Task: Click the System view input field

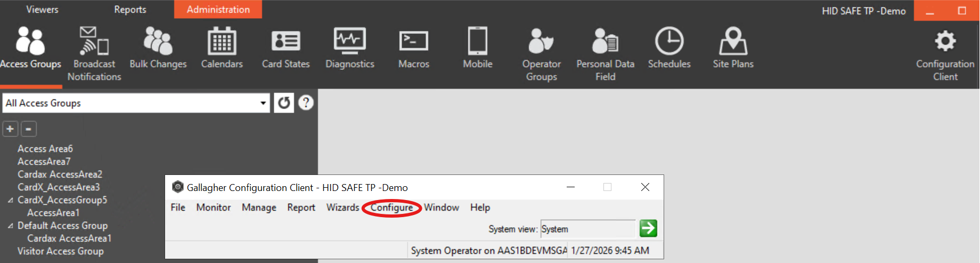Action: [x=588, y=229]
